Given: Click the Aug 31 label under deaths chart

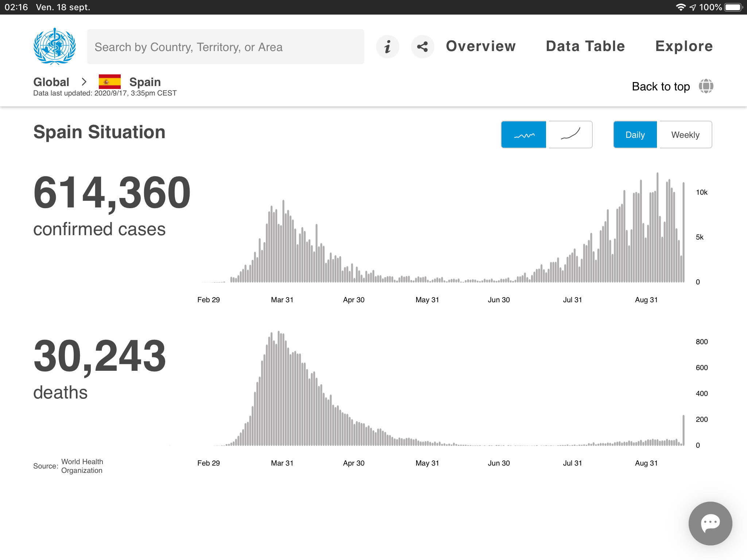Looking at the screenshot, I should tap(646, 463).
